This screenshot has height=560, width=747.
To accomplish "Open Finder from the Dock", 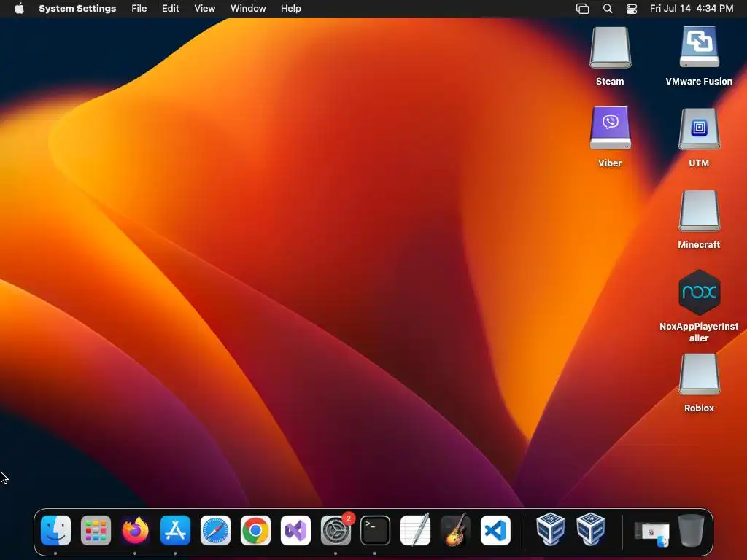I will (x=55, y=531).
